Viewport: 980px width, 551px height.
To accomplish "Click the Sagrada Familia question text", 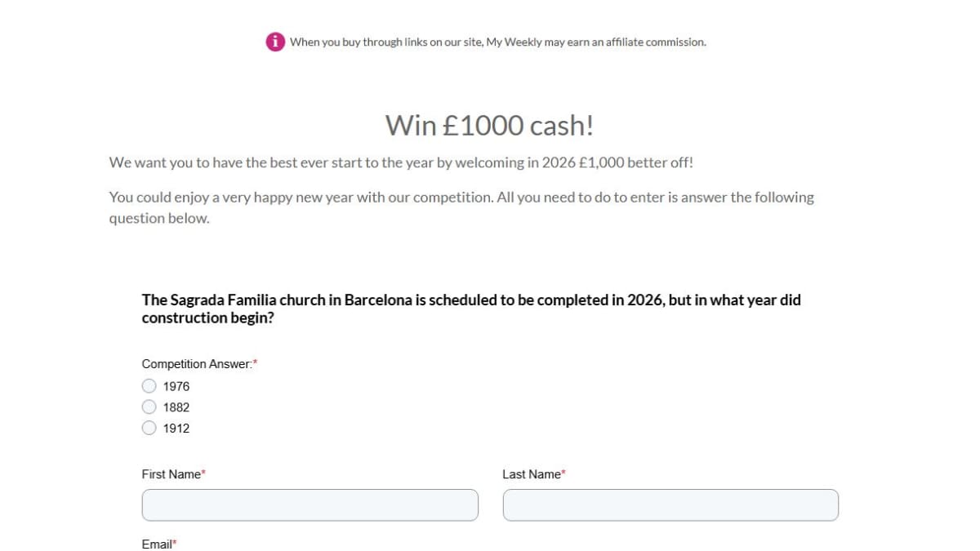I will (x=471, y=309).
